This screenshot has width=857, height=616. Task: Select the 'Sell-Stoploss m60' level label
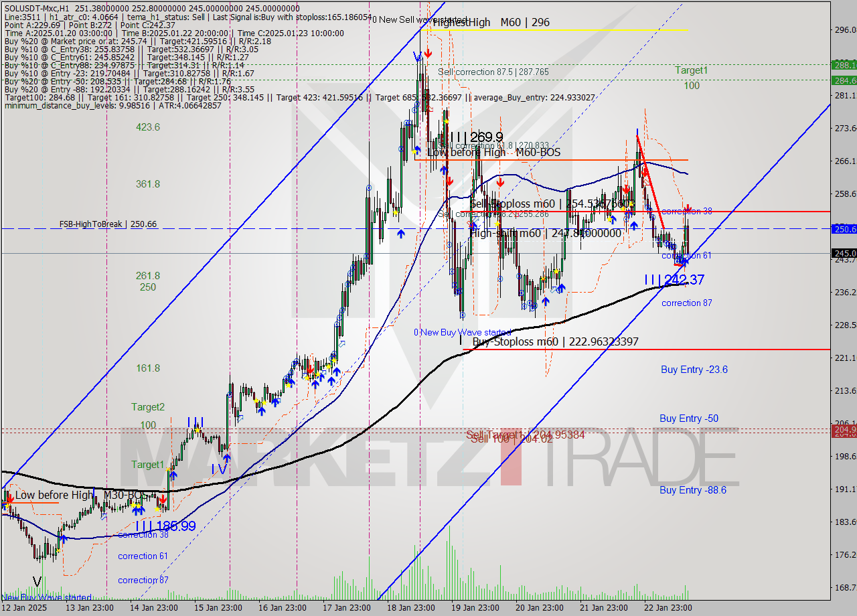(x=552, y=203)
